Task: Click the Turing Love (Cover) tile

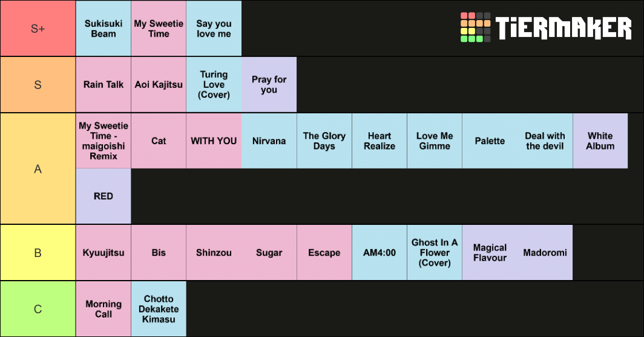Action: point(214,85)
